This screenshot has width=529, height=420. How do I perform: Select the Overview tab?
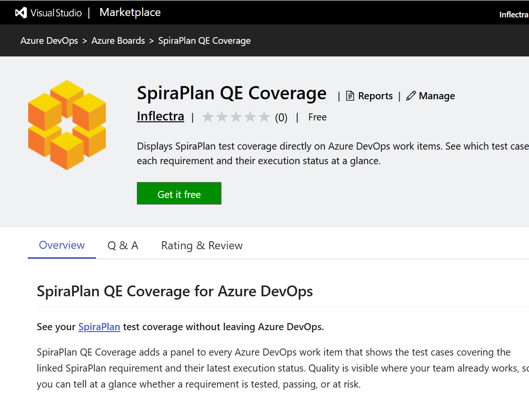[x=62, y=245]
